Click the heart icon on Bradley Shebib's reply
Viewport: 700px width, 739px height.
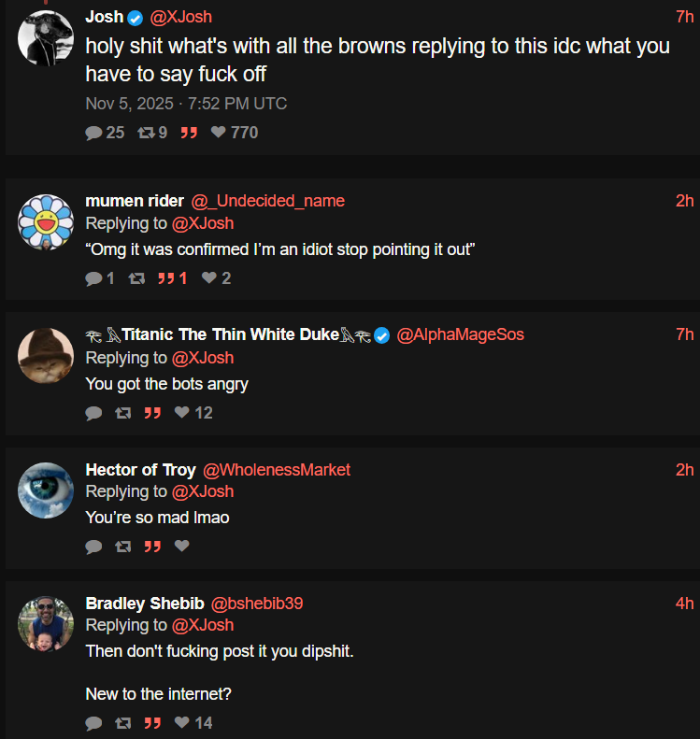(182, 723)
